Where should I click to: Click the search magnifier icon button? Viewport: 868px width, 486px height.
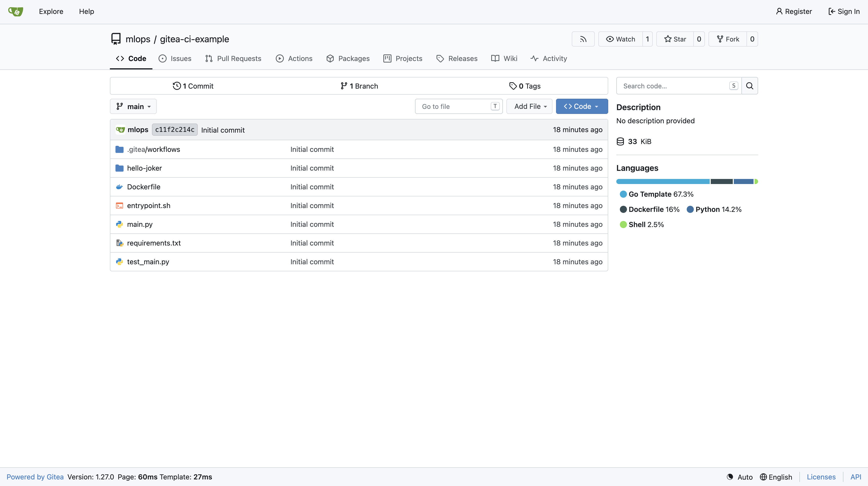click(x=749, y=86)
